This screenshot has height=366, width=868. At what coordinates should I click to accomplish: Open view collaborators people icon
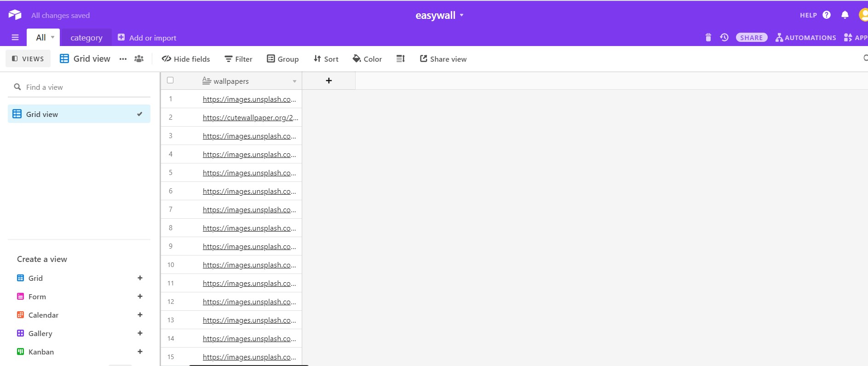click(x=139, y=59)
